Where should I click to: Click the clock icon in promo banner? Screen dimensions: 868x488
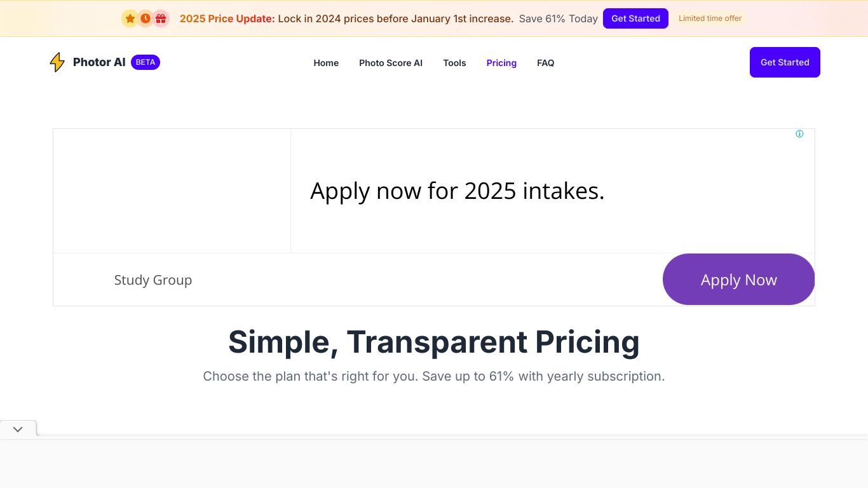click(146, 18)
